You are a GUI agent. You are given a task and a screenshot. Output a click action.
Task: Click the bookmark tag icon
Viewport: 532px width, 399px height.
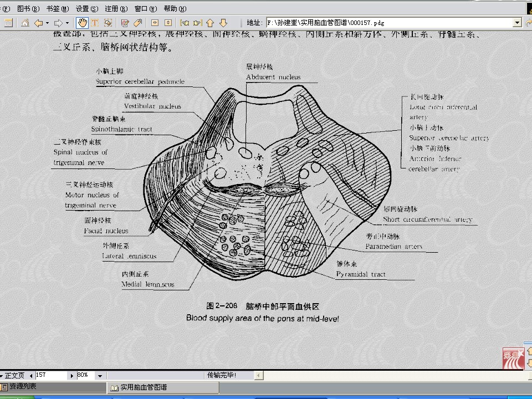(138, 23)
